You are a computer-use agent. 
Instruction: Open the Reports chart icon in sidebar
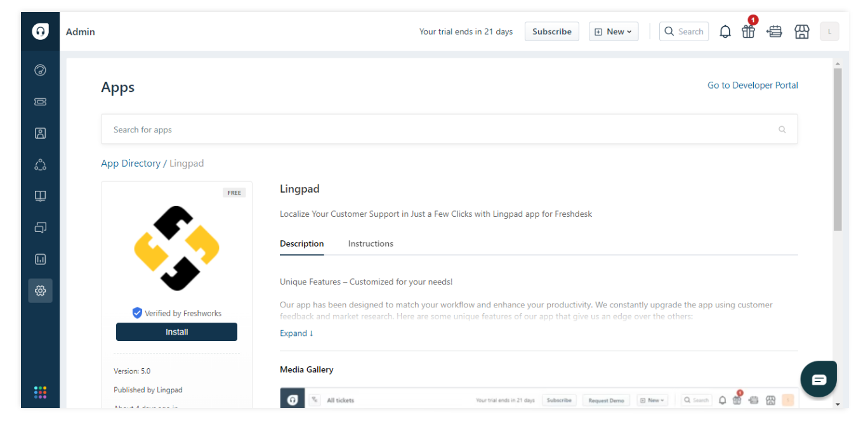click(x=40, y=259)
